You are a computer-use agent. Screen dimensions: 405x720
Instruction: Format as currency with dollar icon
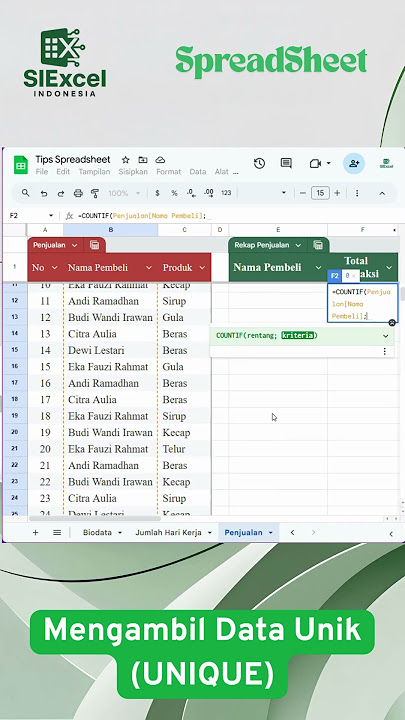(158, 193)
